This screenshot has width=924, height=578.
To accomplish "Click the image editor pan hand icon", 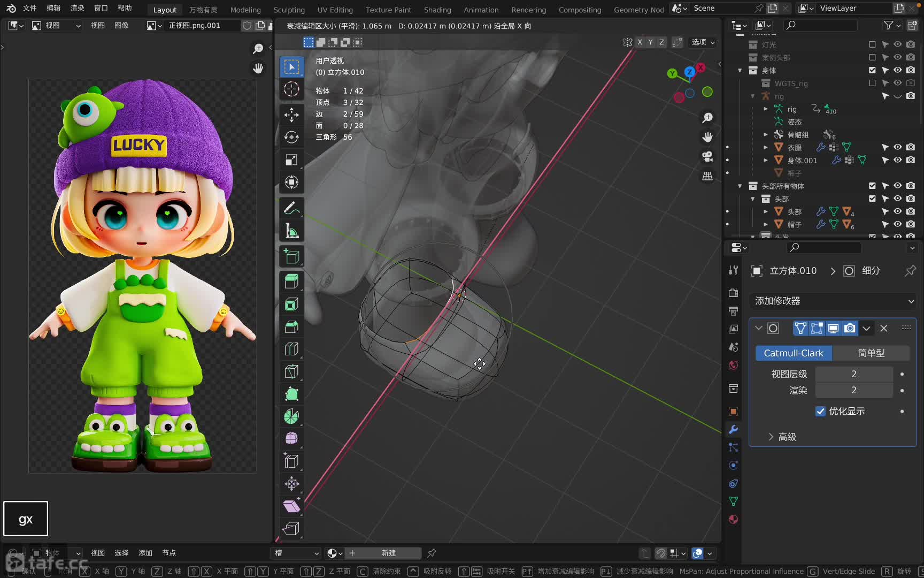I will (258, 69).
